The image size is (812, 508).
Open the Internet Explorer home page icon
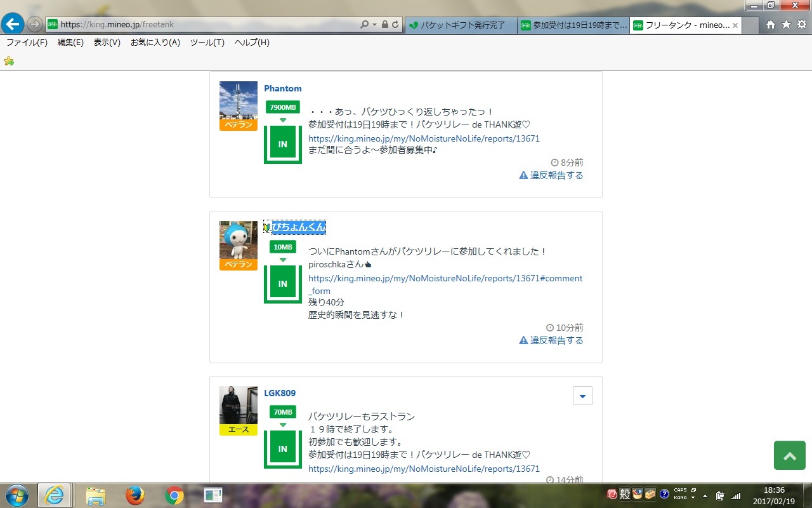[770, 25]
